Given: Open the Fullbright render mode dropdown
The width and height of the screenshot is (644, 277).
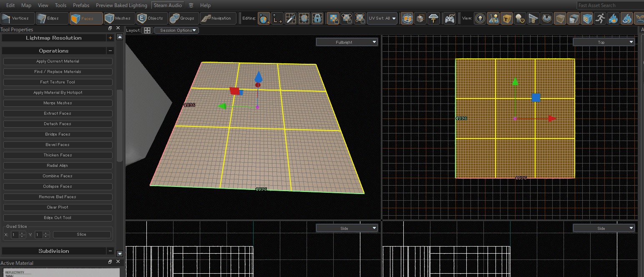Looking at the screenshot, I should (347, 42).
